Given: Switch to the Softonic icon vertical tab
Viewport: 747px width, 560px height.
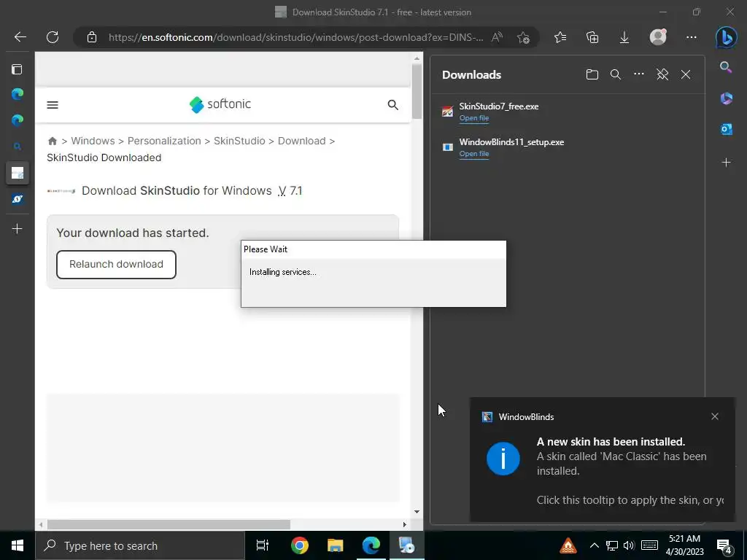Looking at the screenshot, I should (x=18, y=199).
